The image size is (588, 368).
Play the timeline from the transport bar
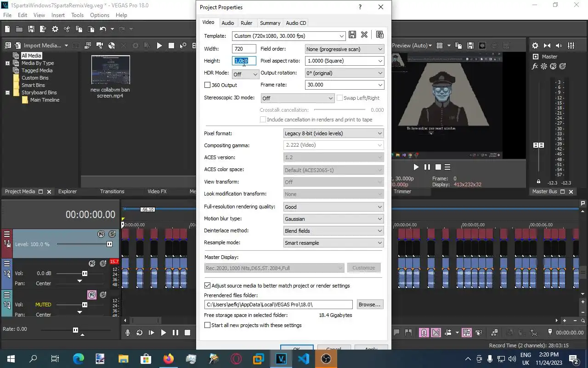pyautogui.click(x=164, y=333)
